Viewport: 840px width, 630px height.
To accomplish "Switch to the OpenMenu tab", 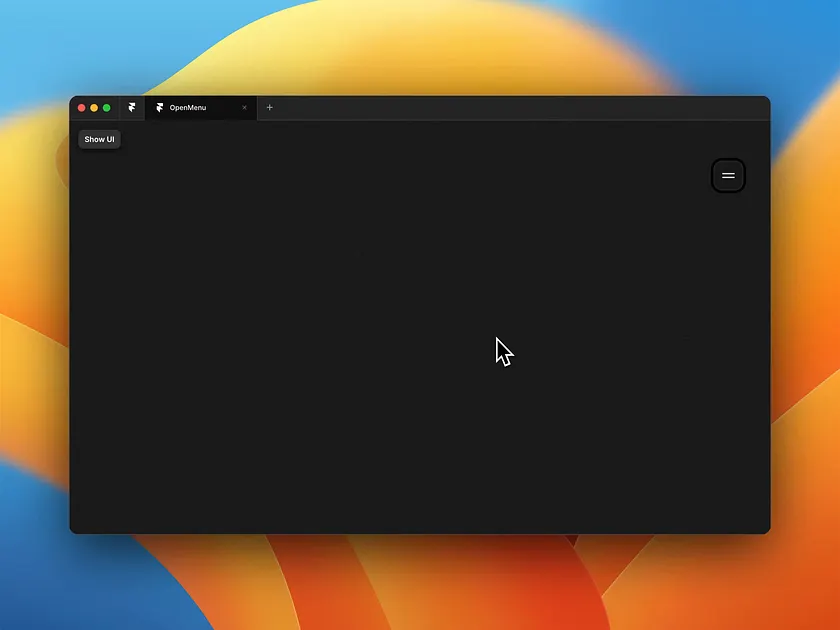I will point(197,107).
